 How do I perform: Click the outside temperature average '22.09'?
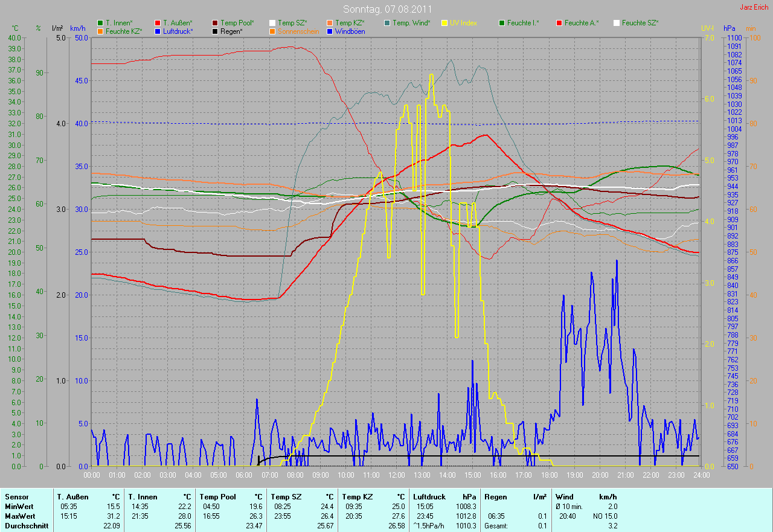click(111, 526)
